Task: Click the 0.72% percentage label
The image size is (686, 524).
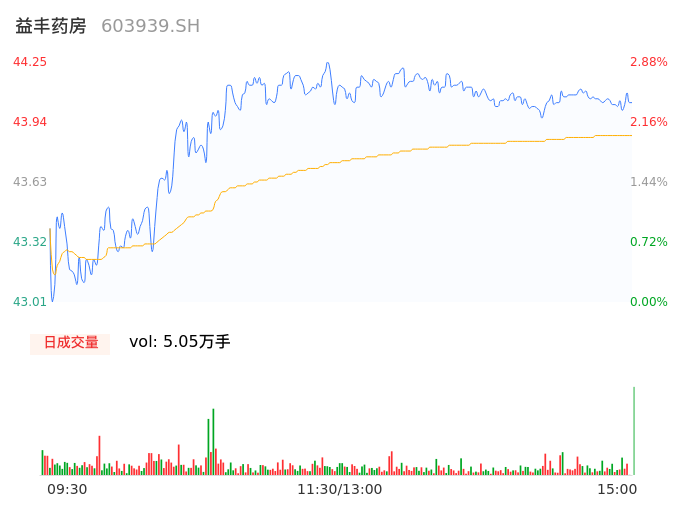Action: 649,242
